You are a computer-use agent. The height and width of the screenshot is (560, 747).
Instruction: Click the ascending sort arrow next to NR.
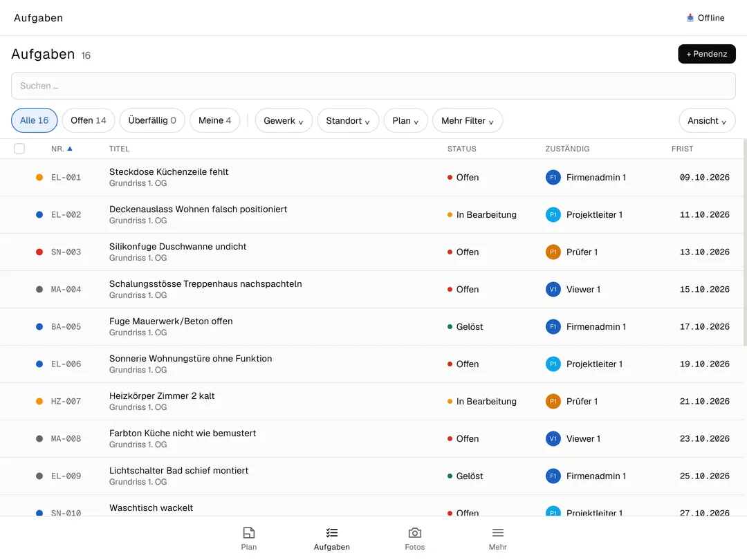pos(70,149)
